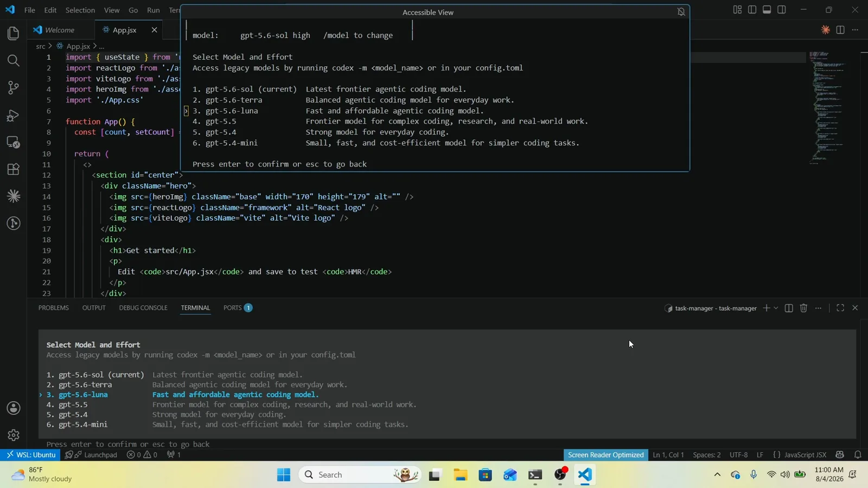
Task: Change end of line sequence LF
Action: click(x=760, y=455)
